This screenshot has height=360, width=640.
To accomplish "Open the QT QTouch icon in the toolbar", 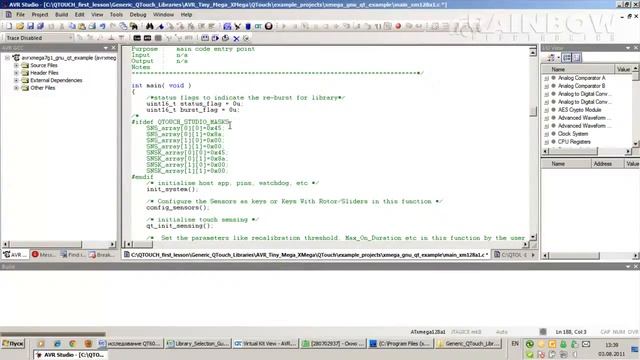I will click(258, 26).
